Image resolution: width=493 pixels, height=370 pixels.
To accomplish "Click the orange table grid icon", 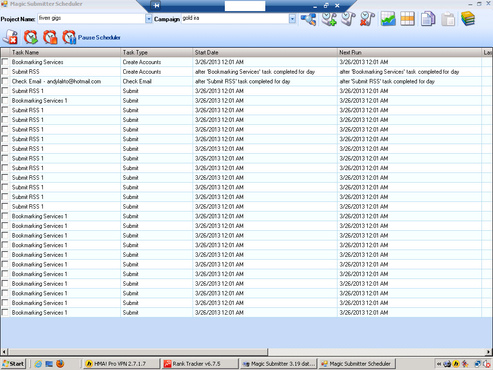I will [407, 19].
